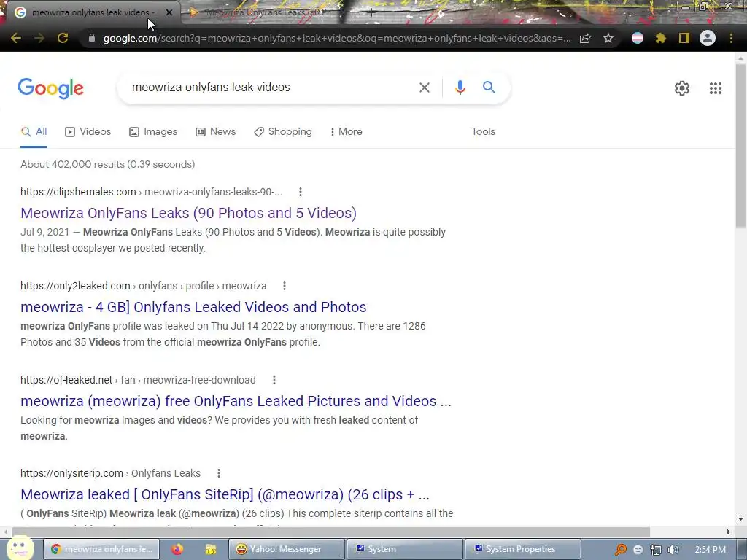Open the Chrome profile avatar
This screenshot has height=560, width=747.
pyautogui.click(x=708, y=38)
